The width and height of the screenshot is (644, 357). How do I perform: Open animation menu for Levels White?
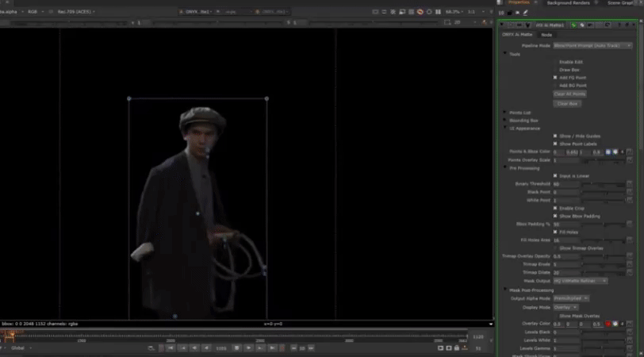point(629,340)
